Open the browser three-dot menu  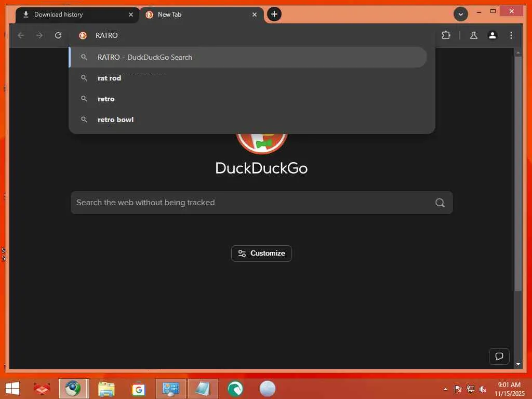(511, 35)
